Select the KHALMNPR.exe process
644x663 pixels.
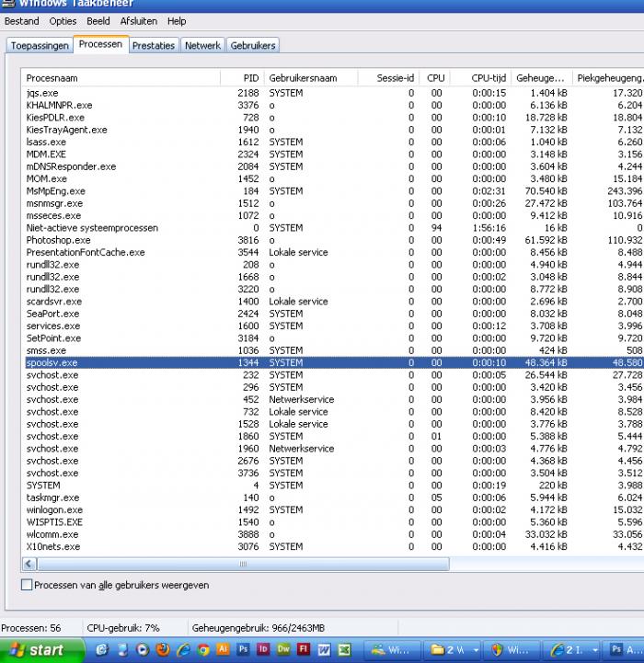click(x=334, y=105)
